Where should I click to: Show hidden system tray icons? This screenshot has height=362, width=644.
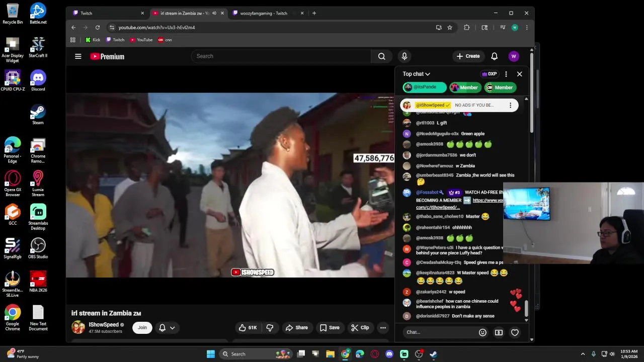(x=583, y=354)
